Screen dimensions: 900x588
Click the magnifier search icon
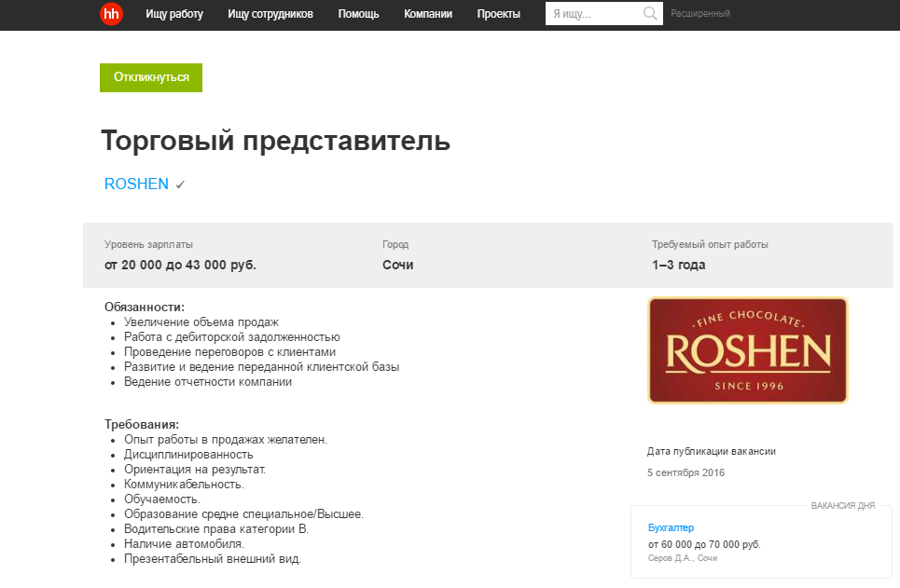click(650, 14)
